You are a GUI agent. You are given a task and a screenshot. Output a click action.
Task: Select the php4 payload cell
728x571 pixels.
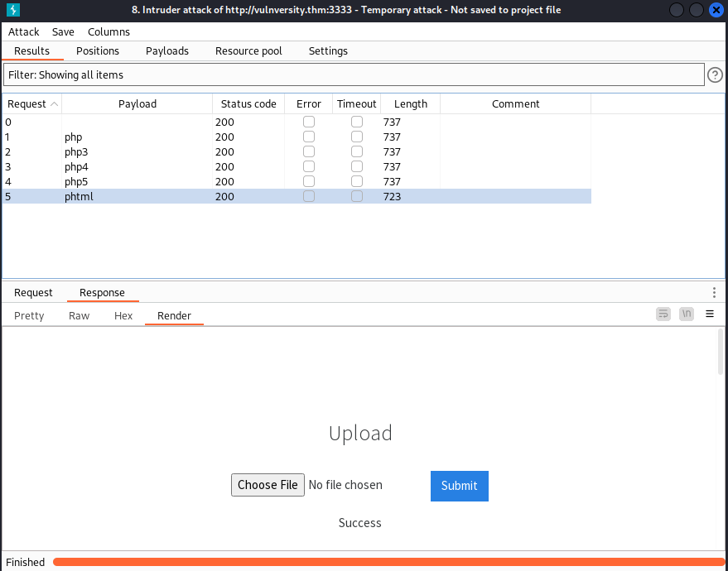[137, 166]
